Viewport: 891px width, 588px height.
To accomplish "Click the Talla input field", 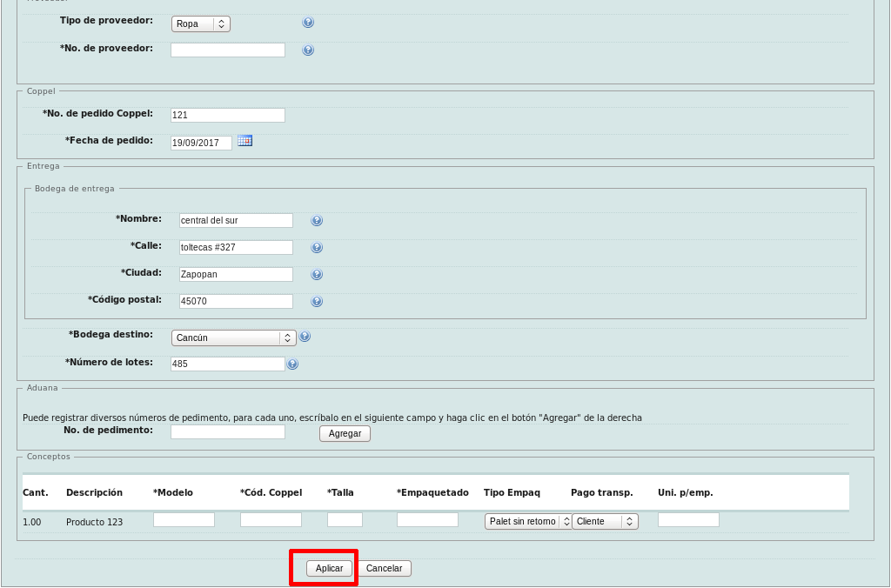I will coord(345,520).
